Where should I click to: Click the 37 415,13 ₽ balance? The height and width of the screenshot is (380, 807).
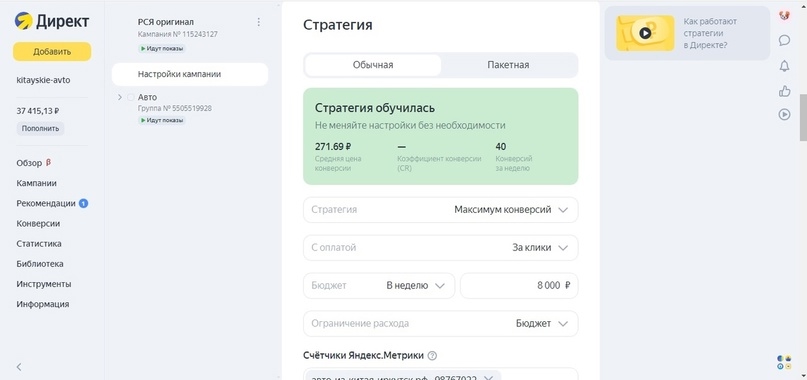38,111
